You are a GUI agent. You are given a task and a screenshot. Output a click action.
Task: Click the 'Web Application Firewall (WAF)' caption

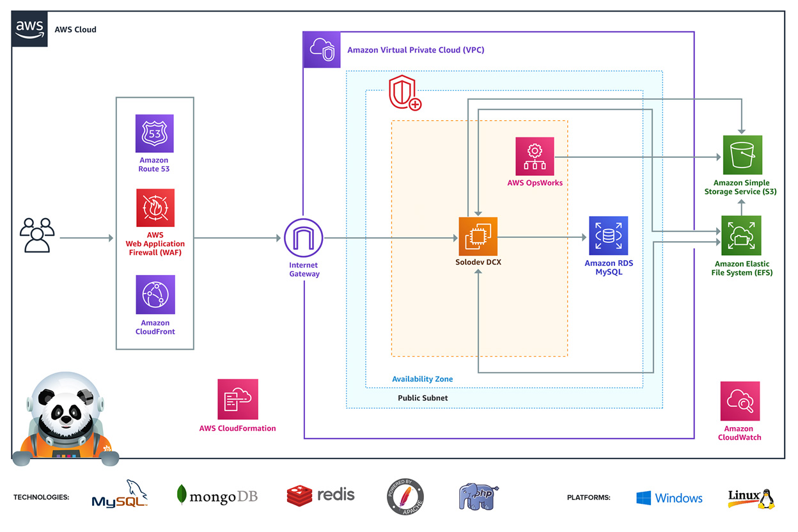coord(155,248)
